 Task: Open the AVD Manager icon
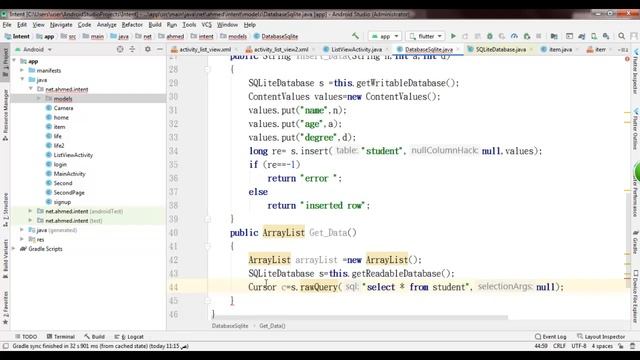pyautogui.click(x=594, y=36)
